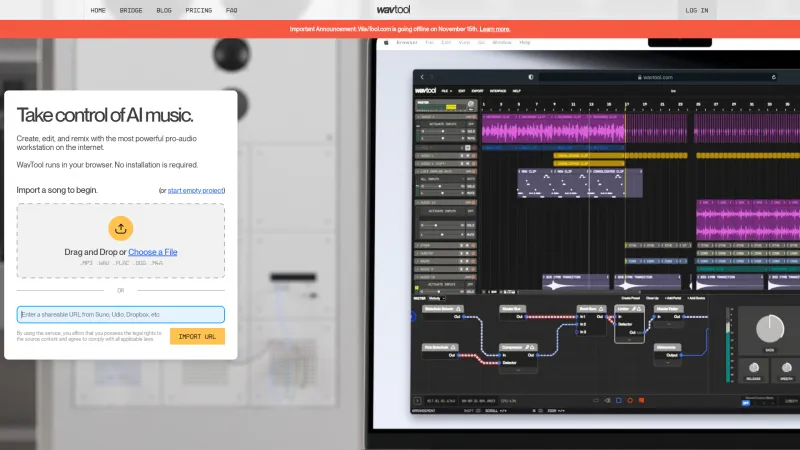Open the All Inputs dropdown on the sampler track

tap(443, 179)
